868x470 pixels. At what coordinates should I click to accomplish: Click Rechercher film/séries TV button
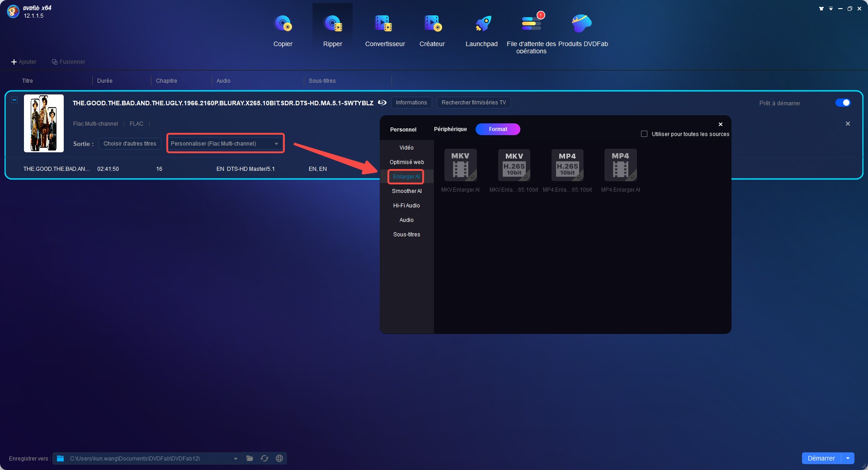pyautogui.click(x=473, y=103)
